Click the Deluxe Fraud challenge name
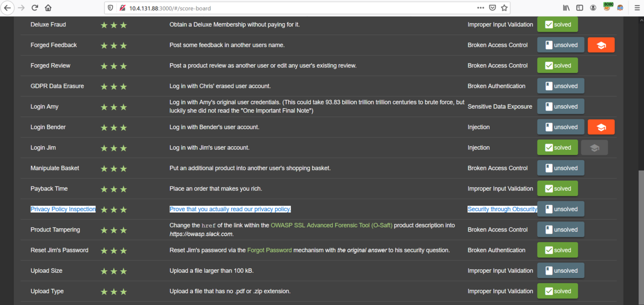Screen dimensions: 644x305 tap(48, 25)
